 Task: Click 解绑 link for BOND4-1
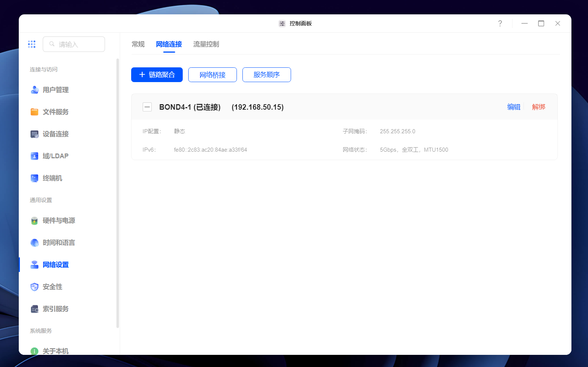pos(539,107)
